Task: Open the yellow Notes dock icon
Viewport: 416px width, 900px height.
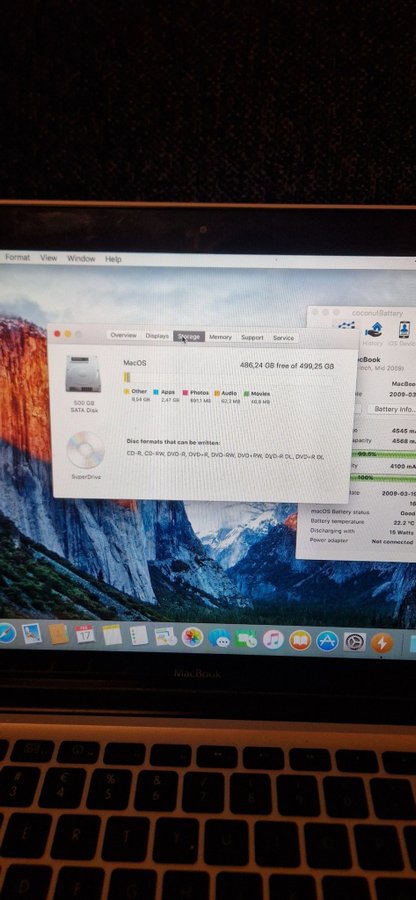Action: pyautogui.click(x=112, y=635)
